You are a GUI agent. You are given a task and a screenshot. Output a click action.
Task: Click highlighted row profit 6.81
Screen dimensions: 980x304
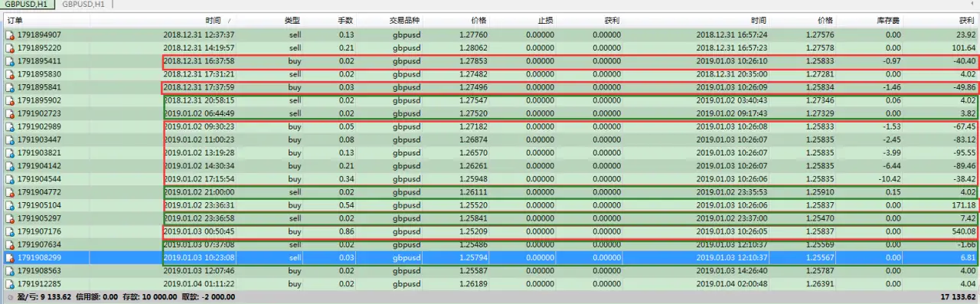point(968,257)
